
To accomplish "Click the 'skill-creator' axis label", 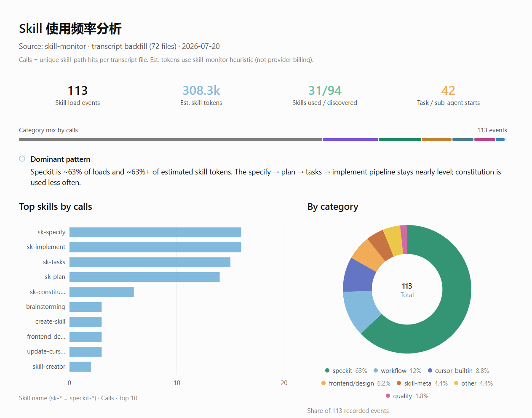I will point(49,367).
